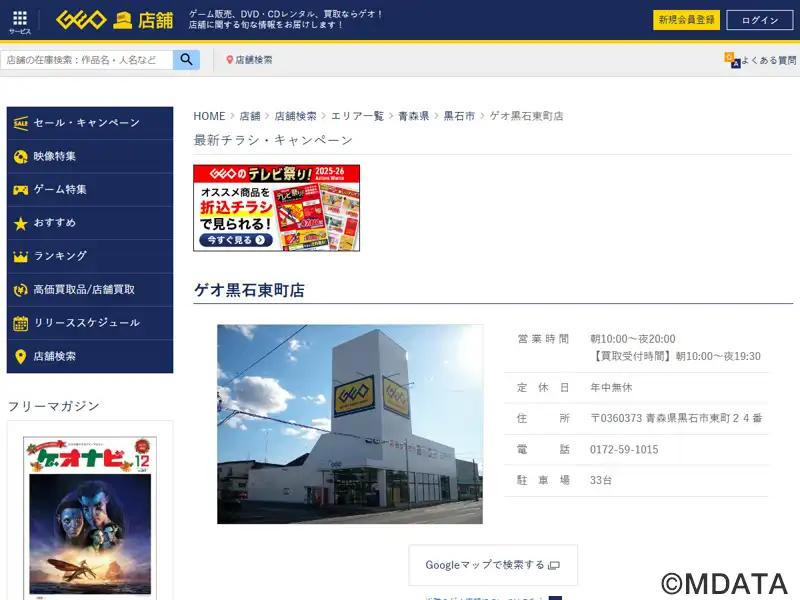Click the film reel icon for 映像特集
This screenshot has width=800, height=600.
point(20,157)
